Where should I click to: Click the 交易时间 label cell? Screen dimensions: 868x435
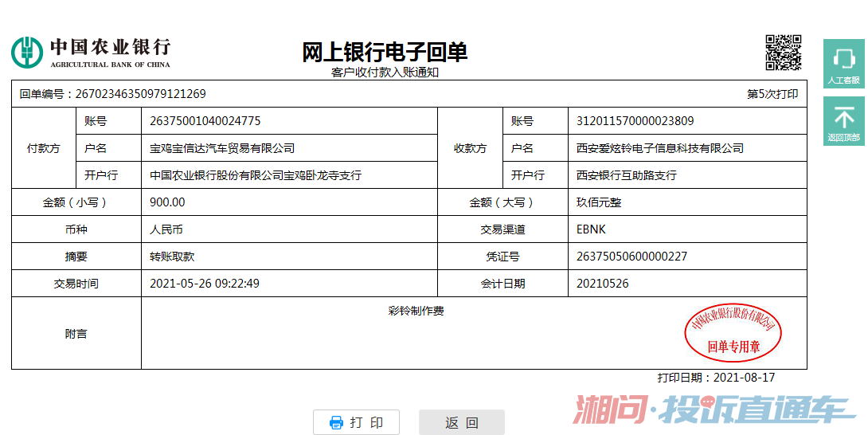76,284
